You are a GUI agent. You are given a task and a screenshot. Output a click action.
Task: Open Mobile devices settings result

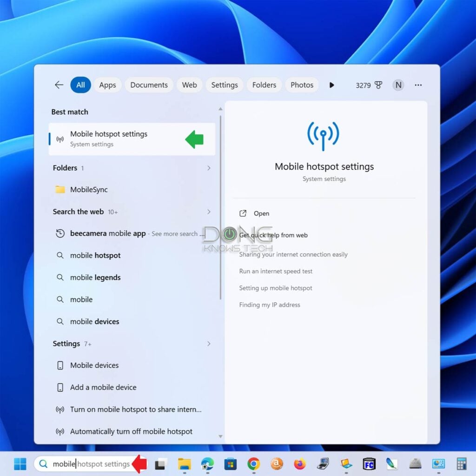[x=132, y=365]
